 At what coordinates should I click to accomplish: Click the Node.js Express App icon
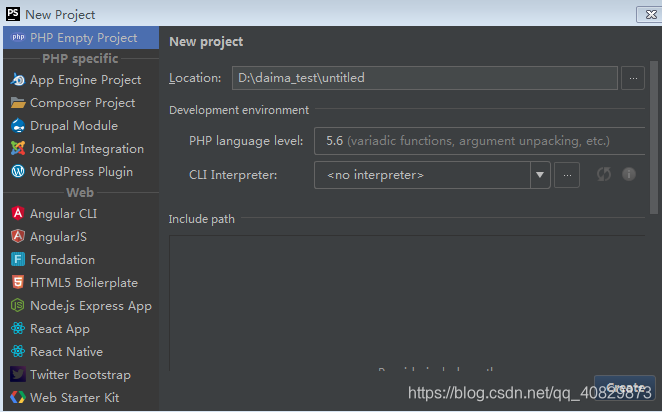tap(18, 305)
